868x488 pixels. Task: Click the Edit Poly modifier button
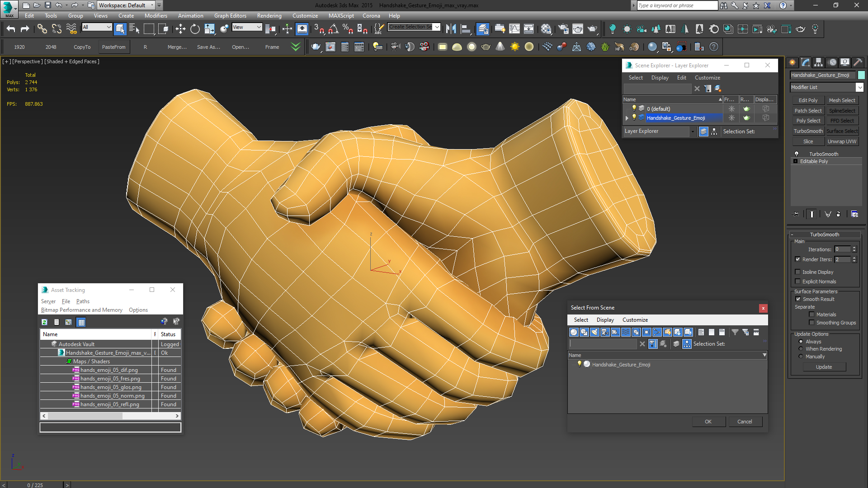pyautogui.click(x=808, y=100)
